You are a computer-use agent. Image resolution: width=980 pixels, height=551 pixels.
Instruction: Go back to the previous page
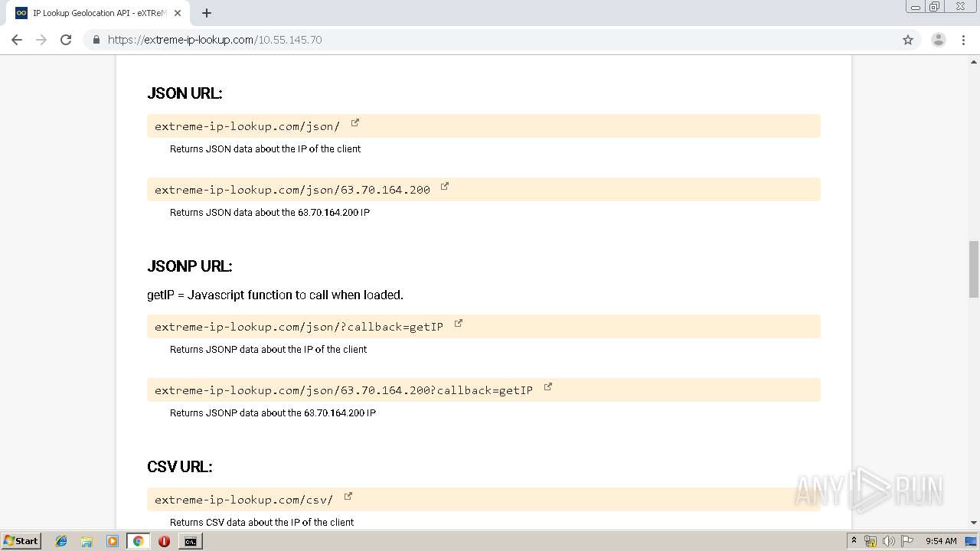tap(17, 40)
